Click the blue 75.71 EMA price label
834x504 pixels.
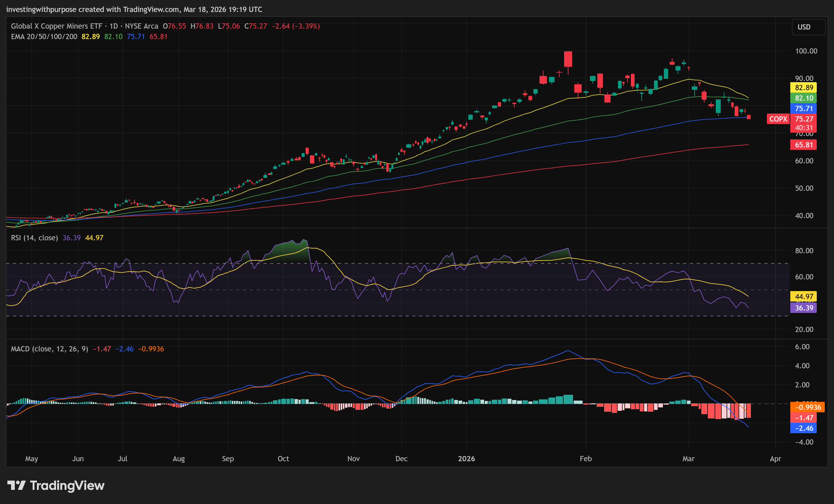click(804, 109)
